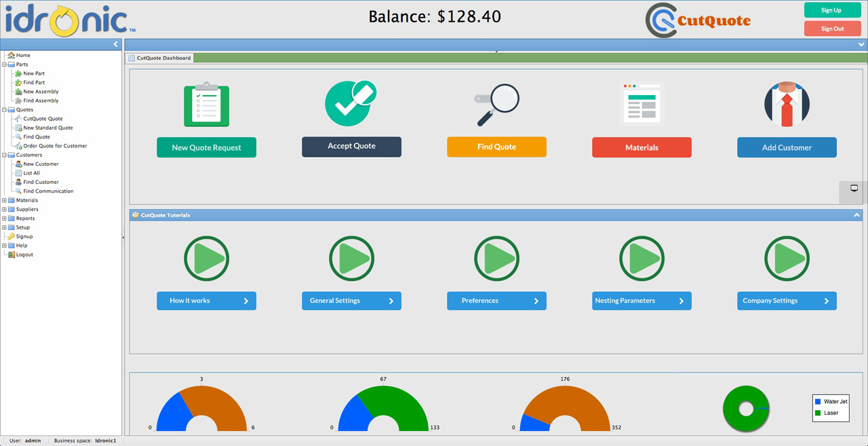This screenshot has width=868, height=446.
Task: Open Order Quote for Customer item
Action: pyautogui.click(x=55, y=146)
